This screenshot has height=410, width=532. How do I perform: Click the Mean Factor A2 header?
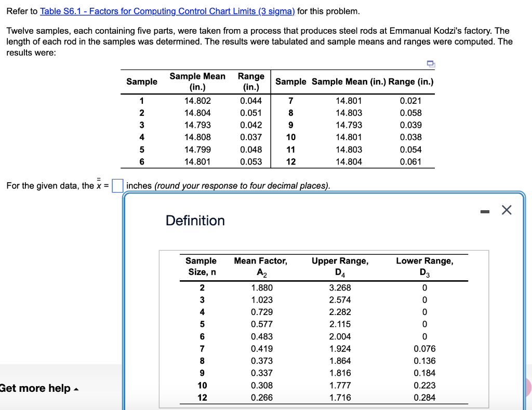tap(261, 266)
